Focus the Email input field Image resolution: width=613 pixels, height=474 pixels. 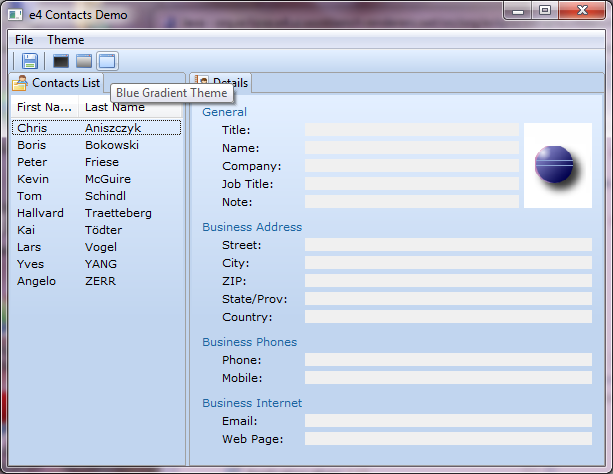pyautogui.click(x=447, y=421)
